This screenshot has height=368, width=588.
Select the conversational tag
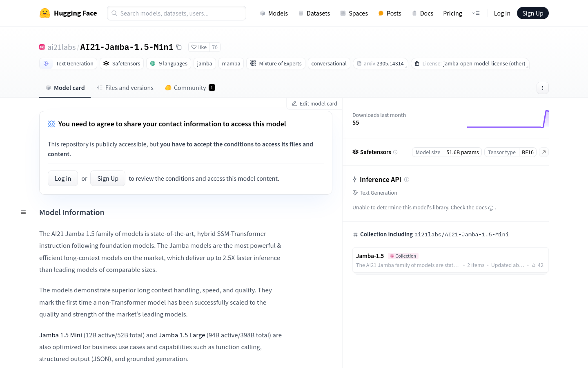coord(329,63)
